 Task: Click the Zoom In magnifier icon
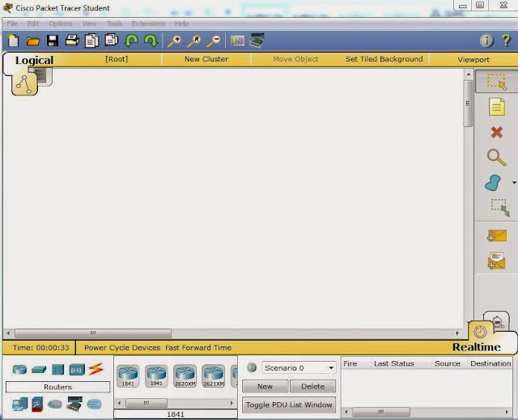pos(175,41)
